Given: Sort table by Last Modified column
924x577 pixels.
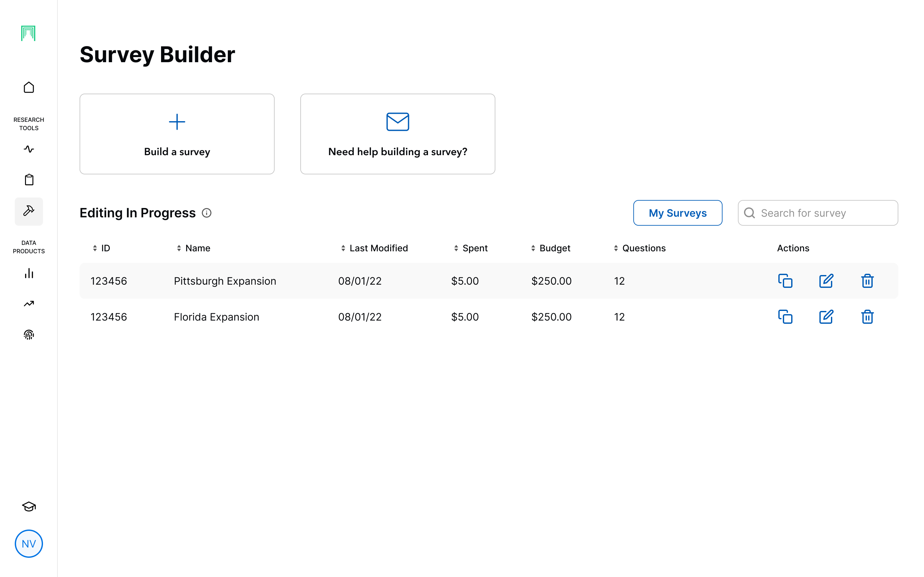Looking at the screenshot, I should point(374,248).
